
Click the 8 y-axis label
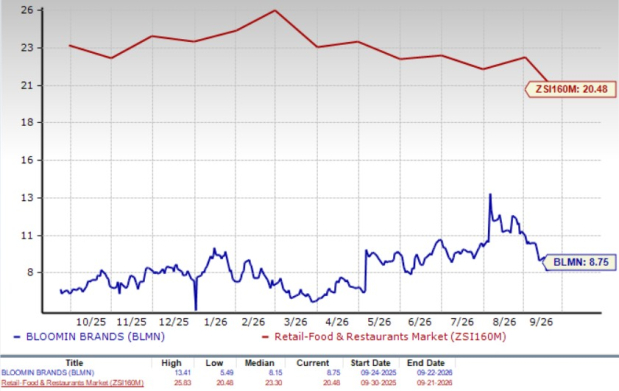pos(30,273)
